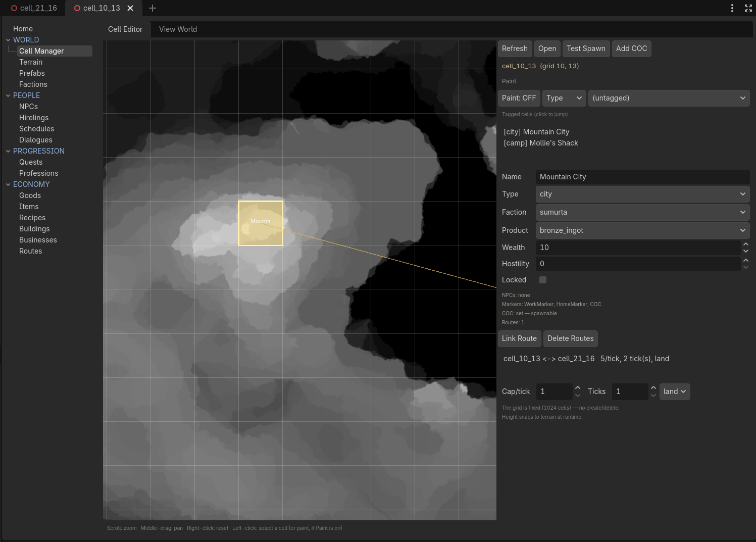This screenshot has height=542, width=756.
Task: Click the Wealth value field
Action: tap(638, 248)
